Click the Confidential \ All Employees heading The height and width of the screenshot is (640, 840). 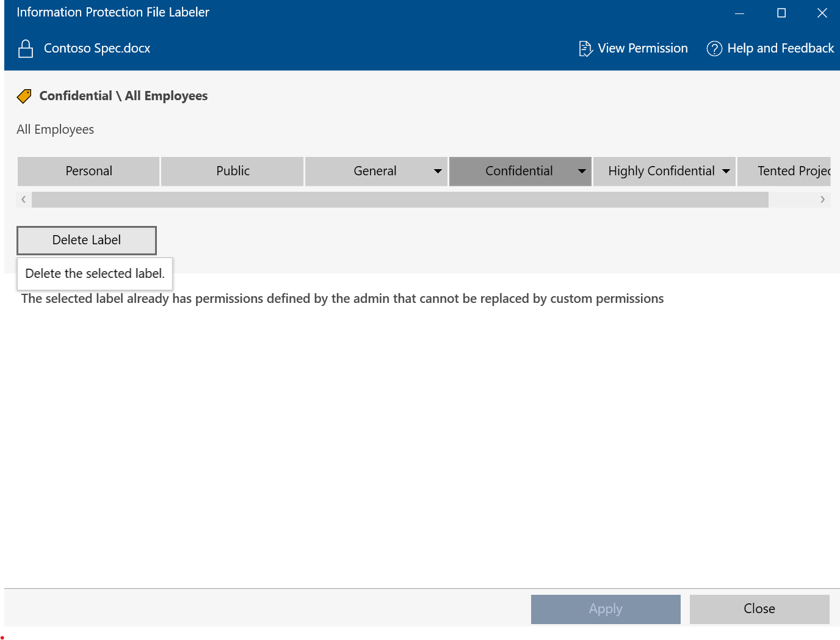click(123, 96)
